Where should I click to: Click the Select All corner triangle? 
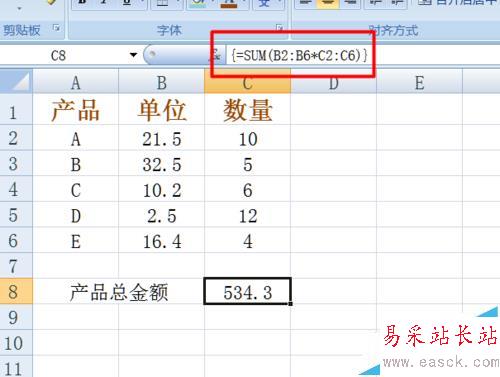pos(16,81)
